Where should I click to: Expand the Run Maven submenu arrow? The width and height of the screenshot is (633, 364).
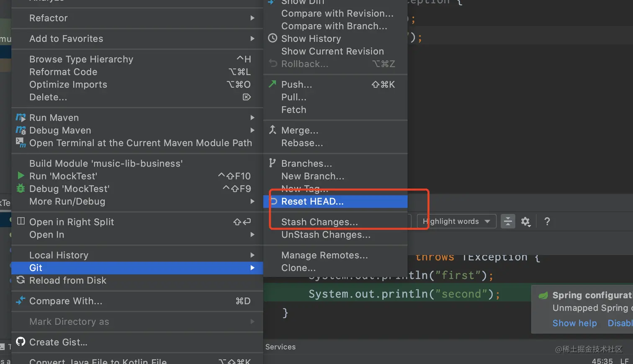point(252,118)
